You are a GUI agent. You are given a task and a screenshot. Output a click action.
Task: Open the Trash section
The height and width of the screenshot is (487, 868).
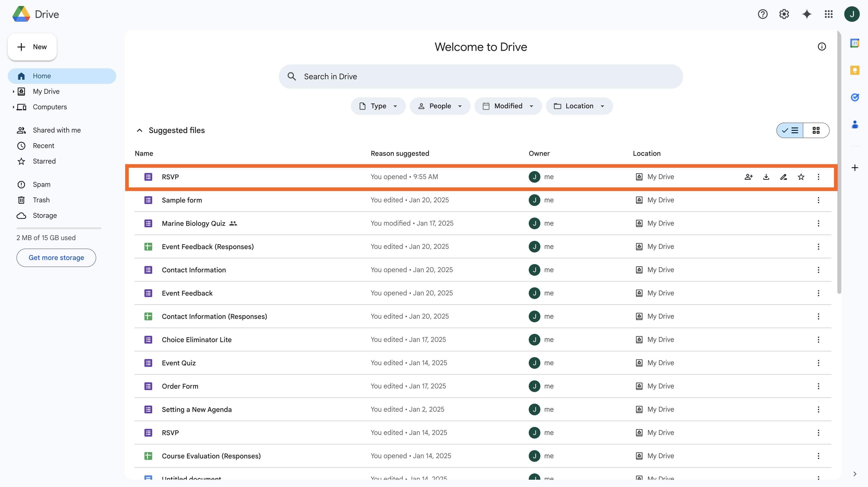(41, 200)
